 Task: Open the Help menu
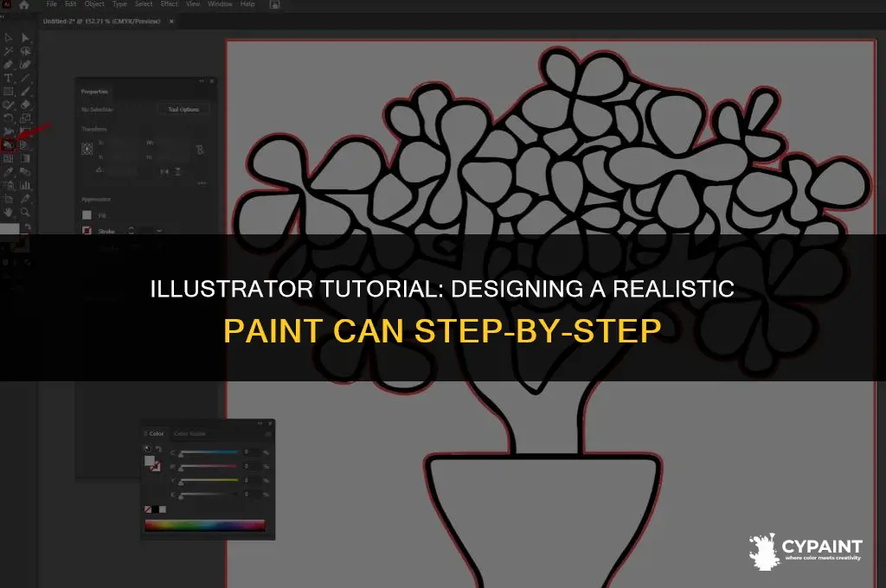coord(247,4)
